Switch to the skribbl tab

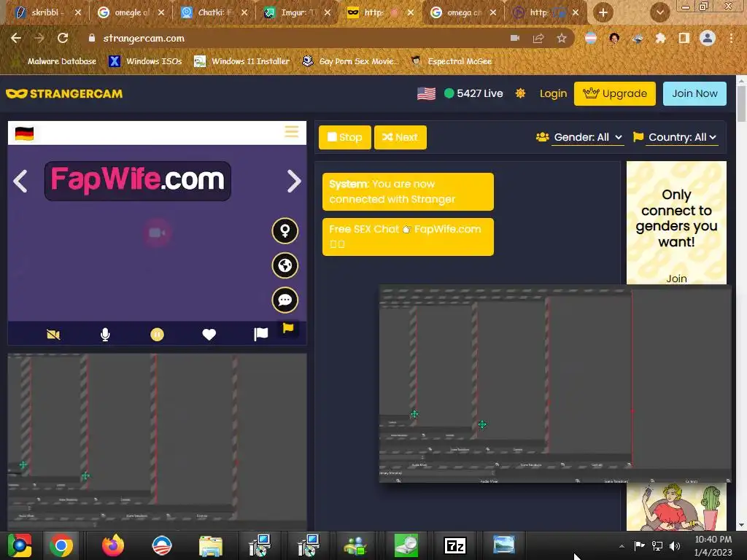46,12
